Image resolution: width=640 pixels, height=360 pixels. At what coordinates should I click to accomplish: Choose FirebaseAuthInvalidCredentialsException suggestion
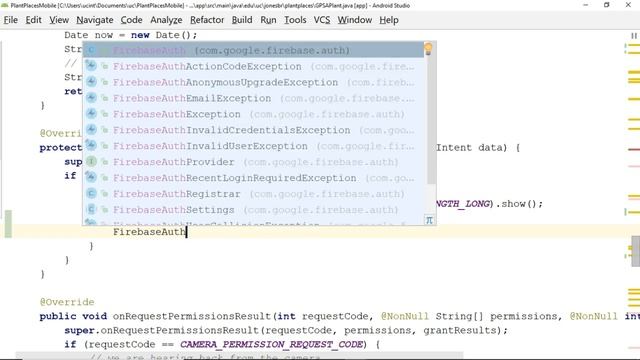tap(253, 130)
